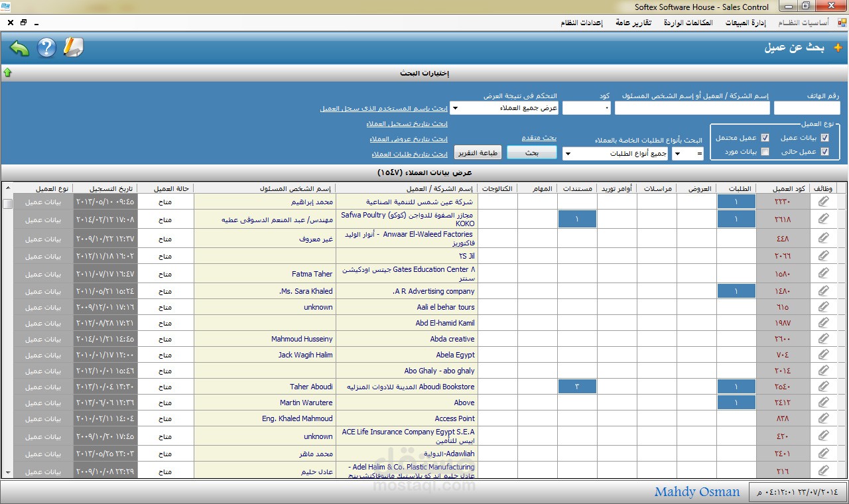
Task: Click the paperclip icon for customer ٢٠٦٦
Action: tap(823, 255)
